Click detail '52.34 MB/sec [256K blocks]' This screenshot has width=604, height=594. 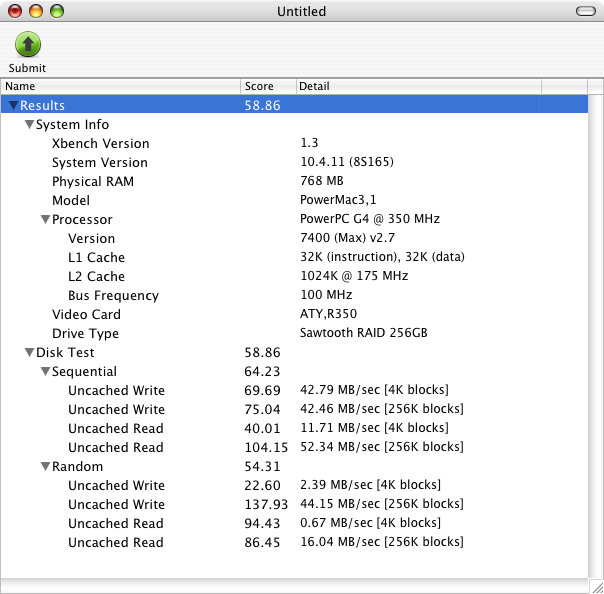tap(382, 447)
